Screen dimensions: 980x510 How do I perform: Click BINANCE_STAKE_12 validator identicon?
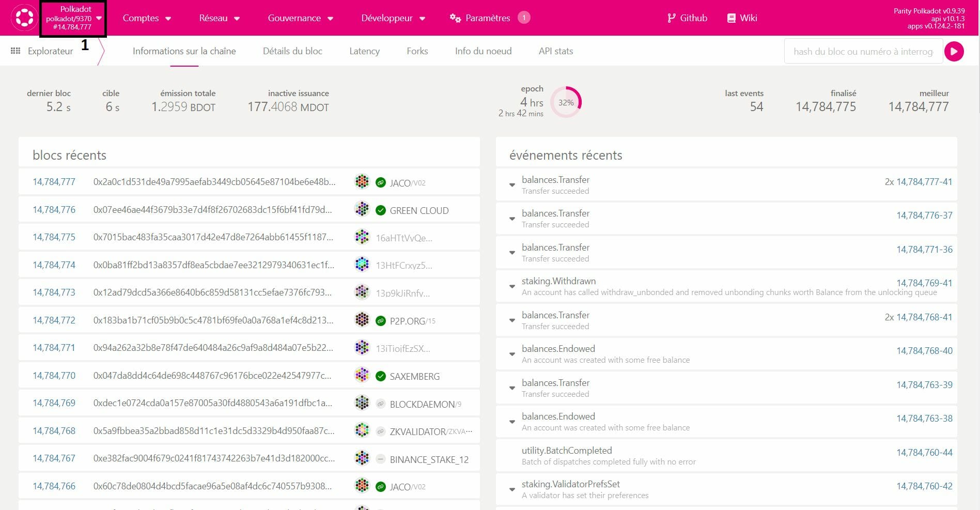pos(362,458)
